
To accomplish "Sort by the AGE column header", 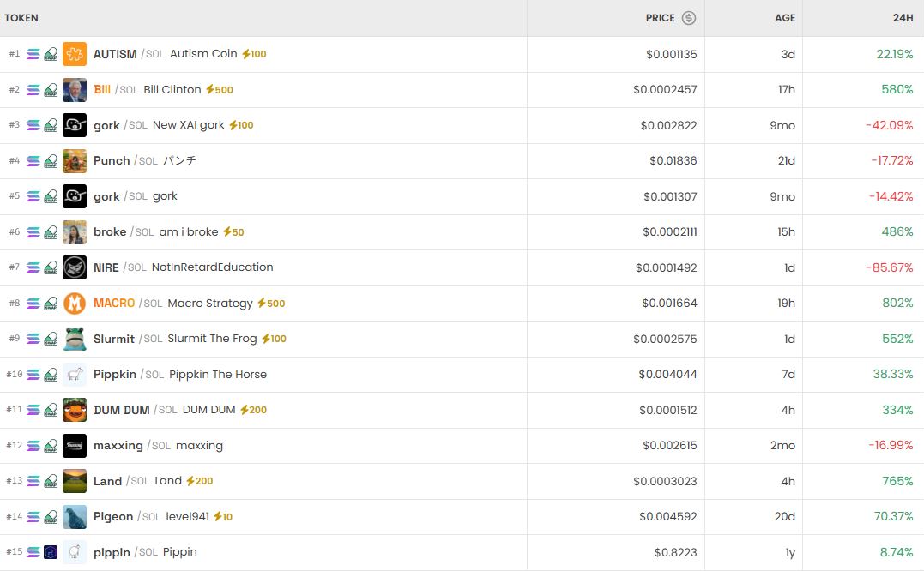I will pyautogui.click(x=783, y=18).
